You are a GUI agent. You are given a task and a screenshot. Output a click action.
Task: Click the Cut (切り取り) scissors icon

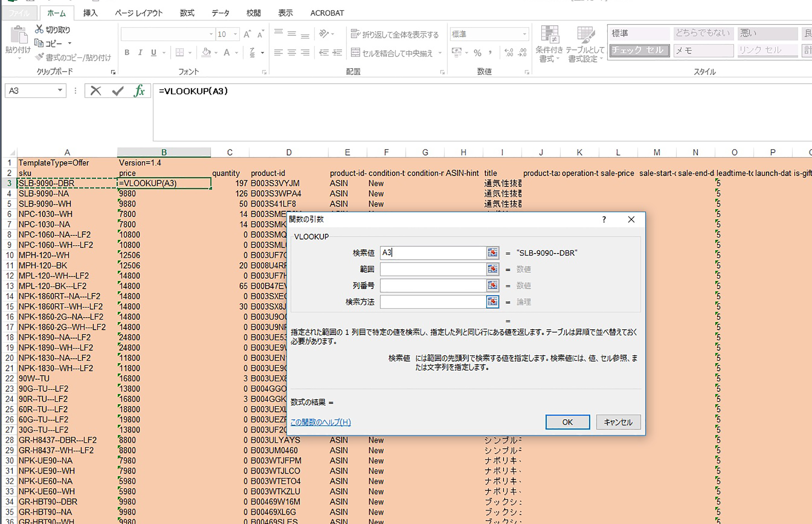39,29
